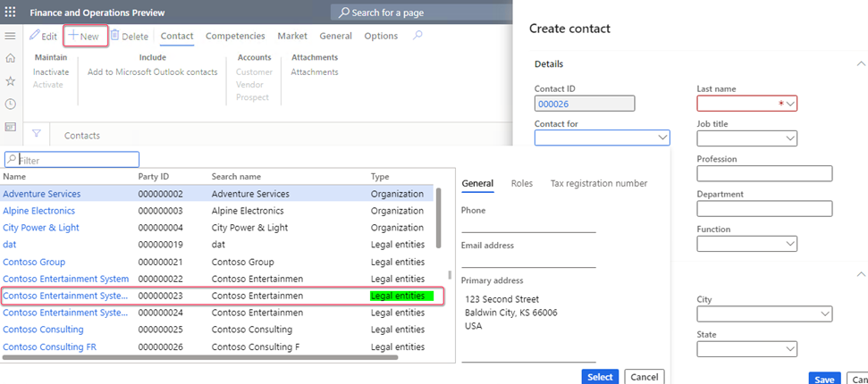Screen dimensions: 868x384
Task: Open Workspaces icon in sidebar
Action: point(10,128)
